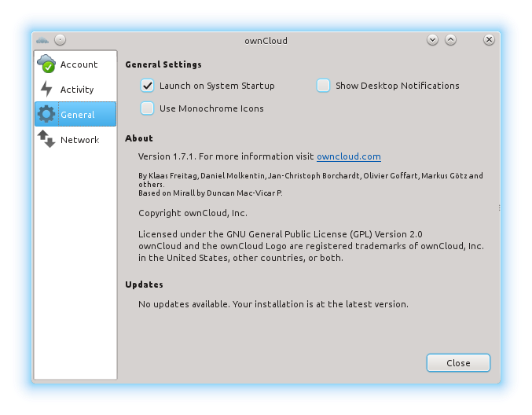The height and width of the screenshot is (415, 532).
Task: Click the Close button
Action: (458, 363)
